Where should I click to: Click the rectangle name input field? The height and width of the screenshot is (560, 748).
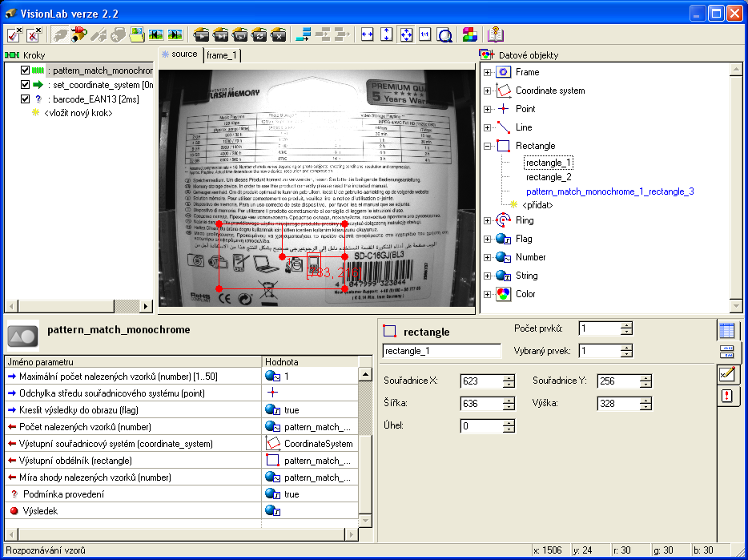pos(442,351)
